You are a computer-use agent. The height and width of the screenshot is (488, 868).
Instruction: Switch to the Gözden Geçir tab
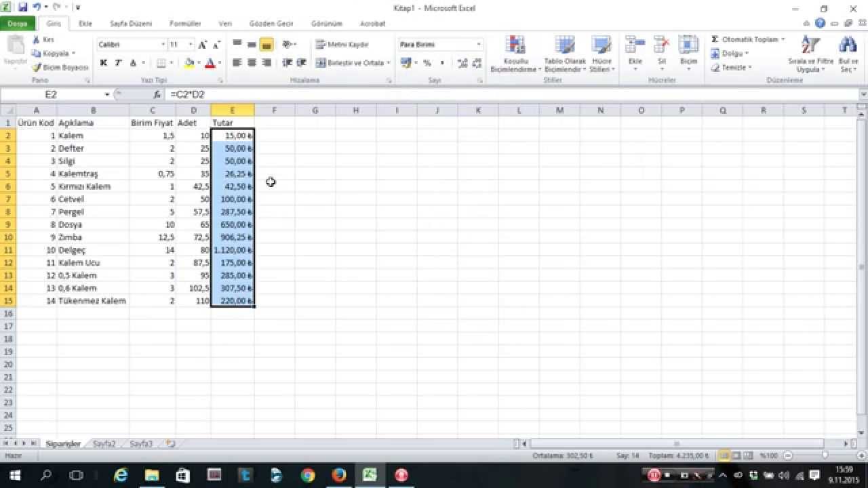pyautogui.click(x=271, y=23)
